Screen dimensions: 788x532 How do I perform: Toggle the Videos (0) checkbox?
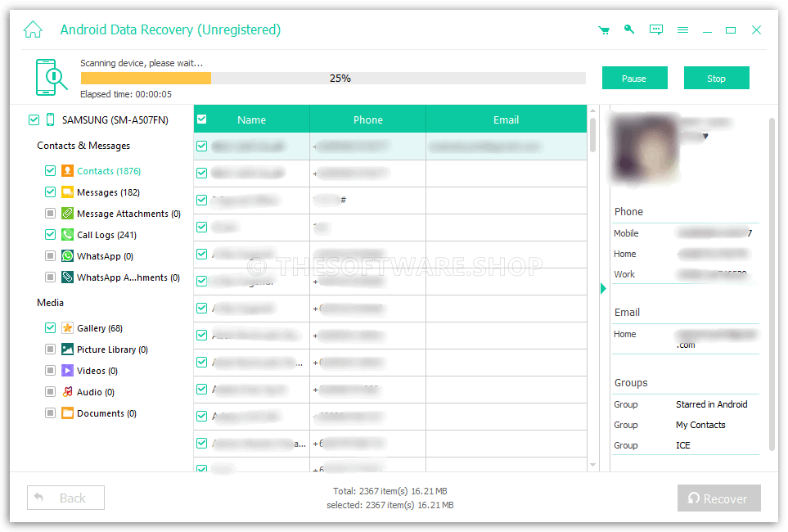point(50,371)
